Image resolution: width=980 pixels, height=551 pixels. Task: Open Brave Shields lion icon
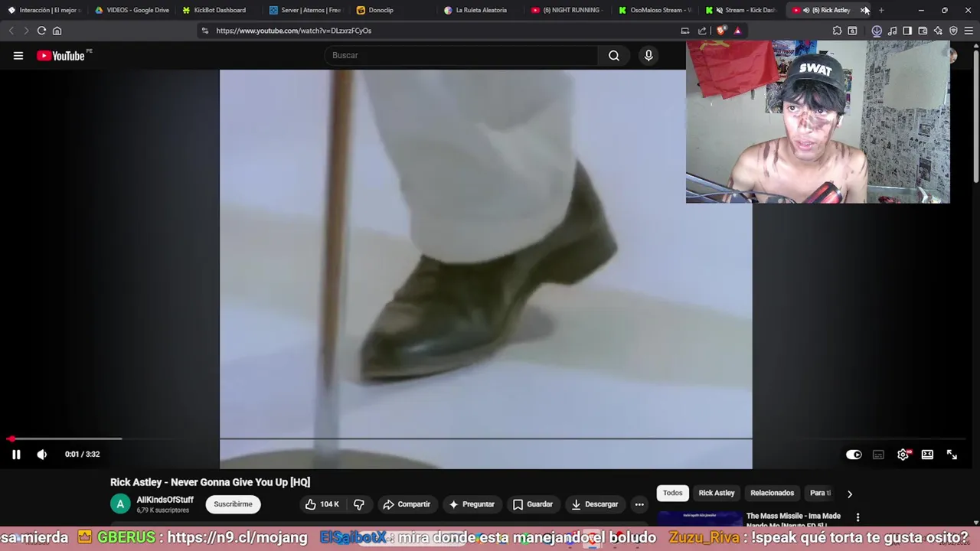[x=720, y=31]
